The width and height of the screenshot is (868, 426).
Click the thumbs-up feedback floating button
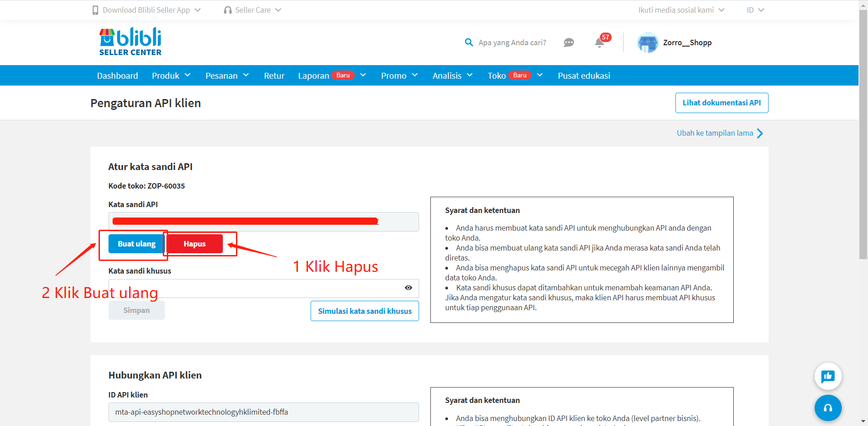(x=828, y=376)
